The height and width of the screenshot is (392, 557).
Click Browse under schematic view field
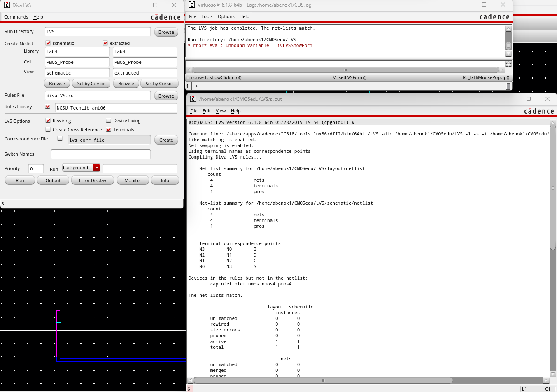pyautogui.click(x=57, y=84)
